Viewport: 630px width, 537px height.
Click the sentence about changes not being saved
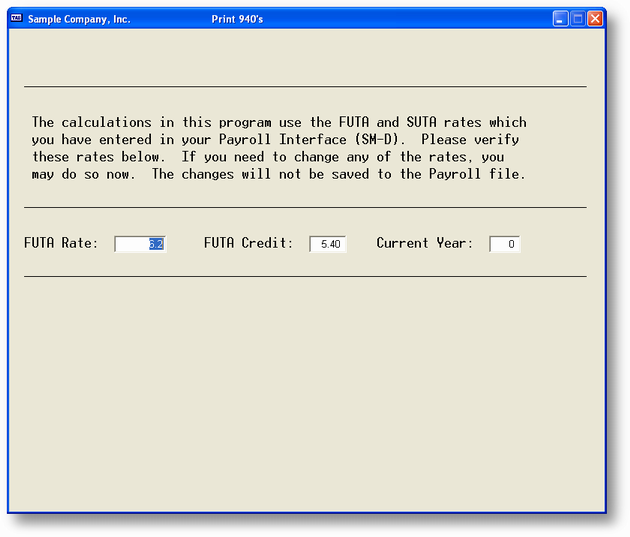point(338,174)
